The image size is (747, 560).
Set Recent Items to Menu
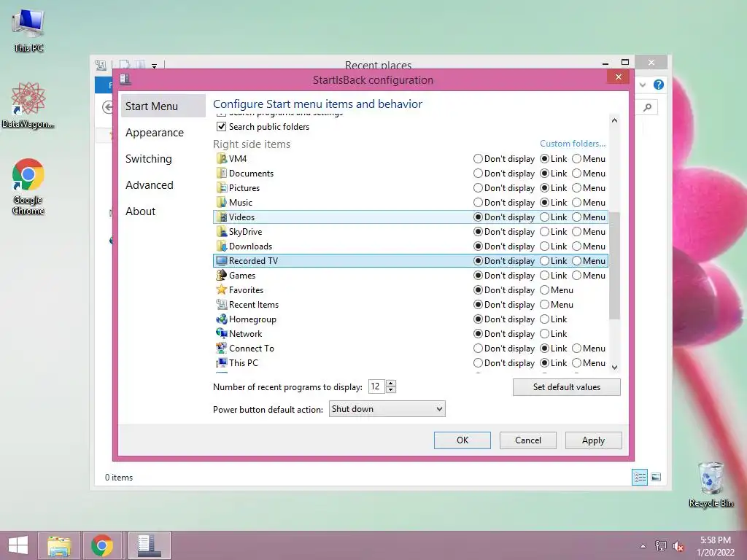544,304
